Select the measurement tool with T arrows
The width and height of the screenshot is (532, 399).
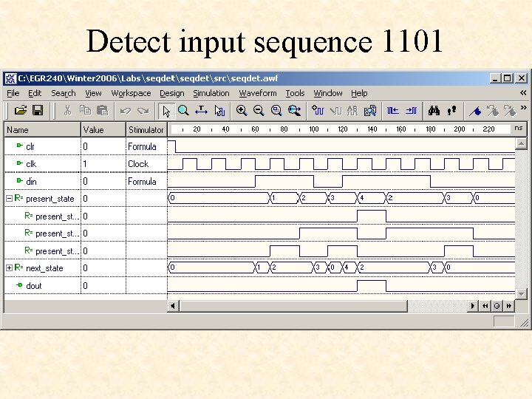[x=201, y=110]
